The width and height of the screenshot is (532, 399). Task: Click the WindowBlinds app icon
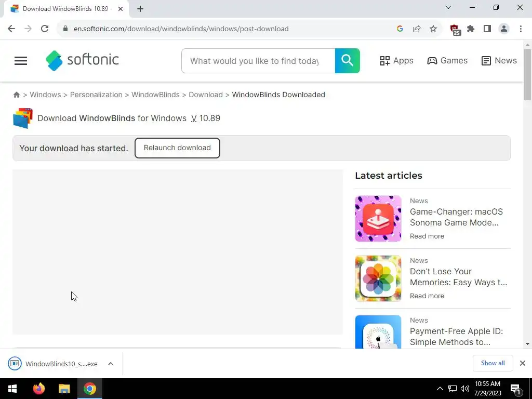[x=23, y=118]
